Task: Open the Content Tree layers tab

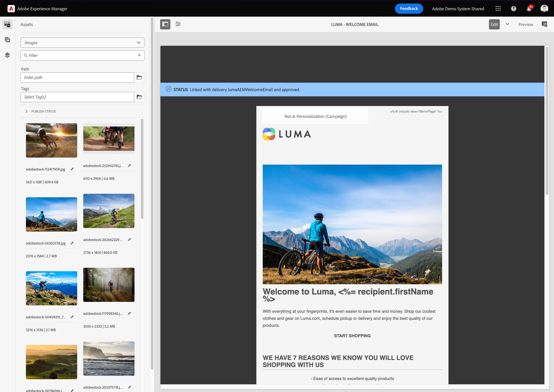Action: 8,55
